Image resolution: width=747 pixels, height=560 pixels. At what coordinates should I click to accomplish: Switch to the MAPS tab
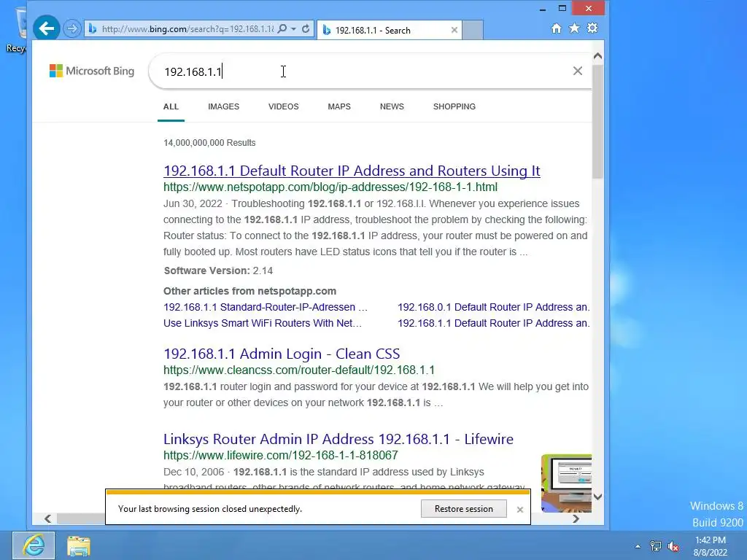coord(339,106)
